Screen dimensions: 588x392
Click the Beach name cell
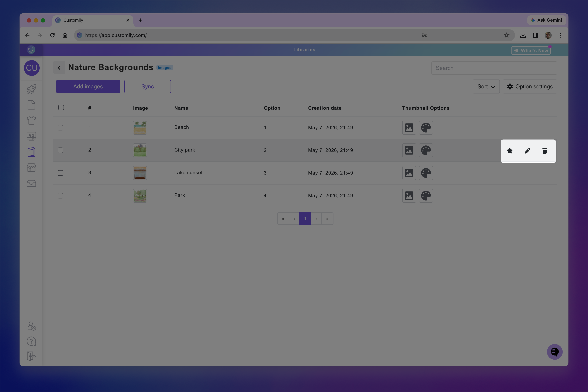pos(182,127)
